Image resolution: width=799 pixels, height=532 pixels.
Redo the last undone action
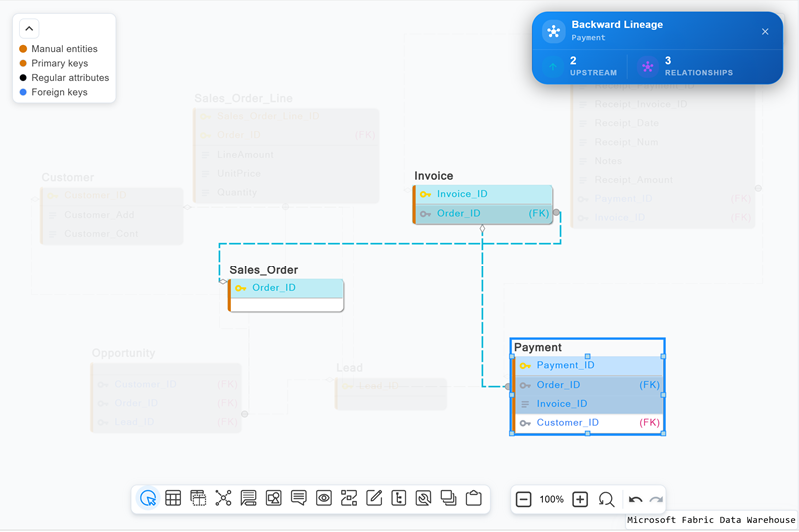coord(656,499)
